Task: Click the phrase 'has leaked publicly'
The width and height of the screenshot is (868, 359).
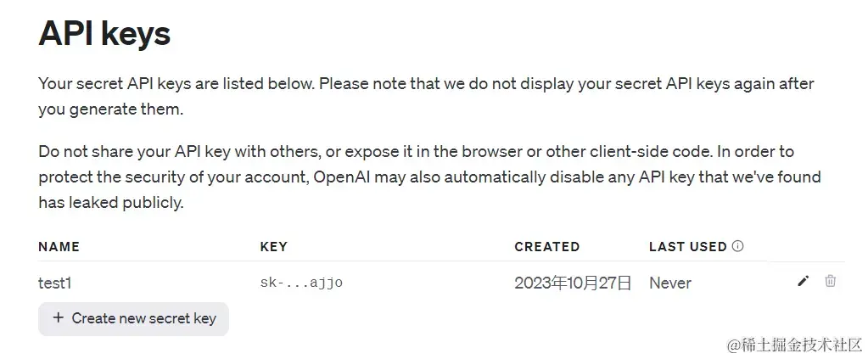Action: (x=110, y=204)
